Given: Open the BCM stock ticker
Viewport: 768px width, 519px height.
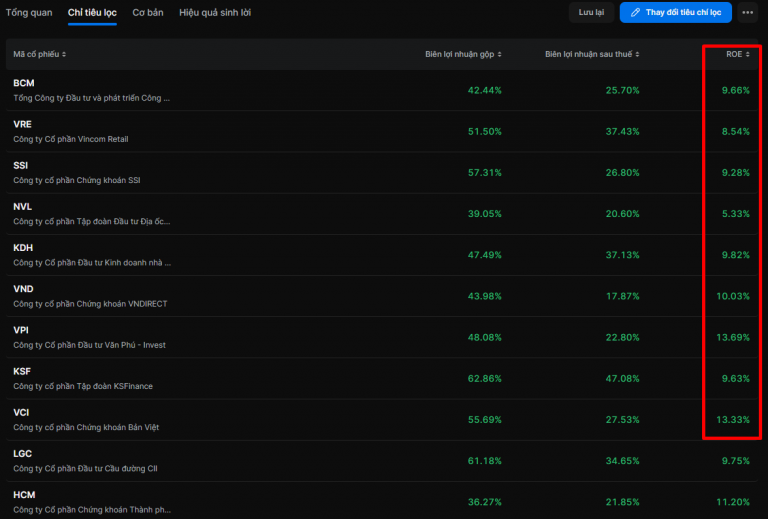Looking at the screenshot, I should click(x=23, y=83).
